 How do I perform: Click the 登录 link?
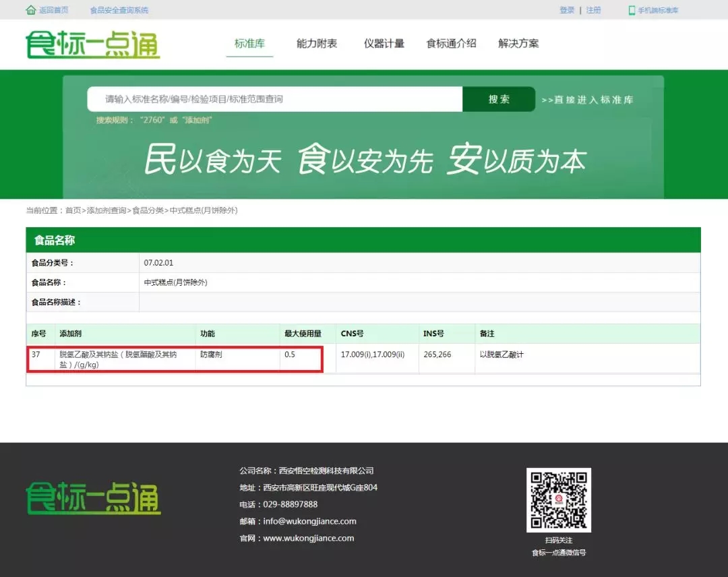[567, 10]
